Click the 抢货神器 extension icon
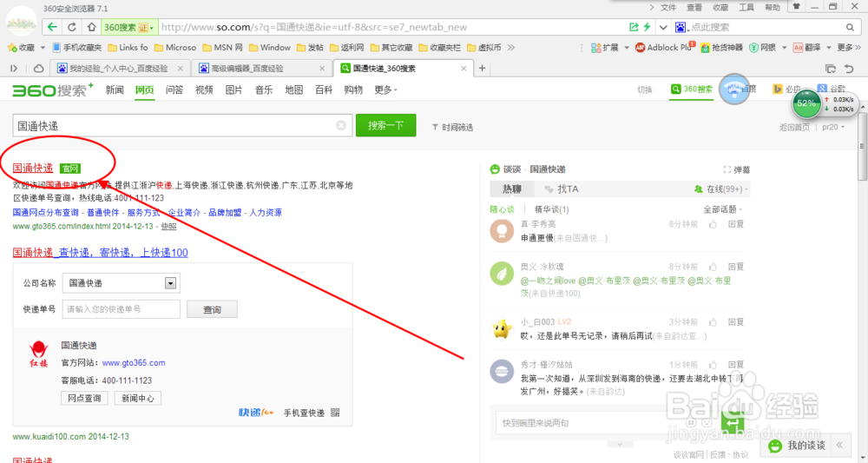The width and height of the screenshot is (868, 463). click(722, 48)
